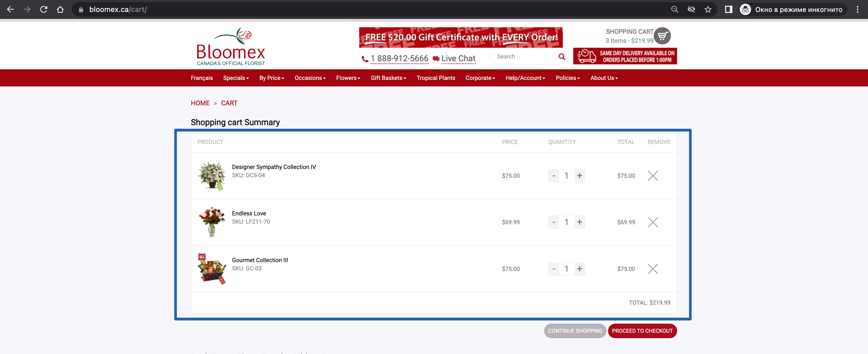Remove Gourmet Collection III from cart
This screenshot has height=354, width=868.
point(653,269)
